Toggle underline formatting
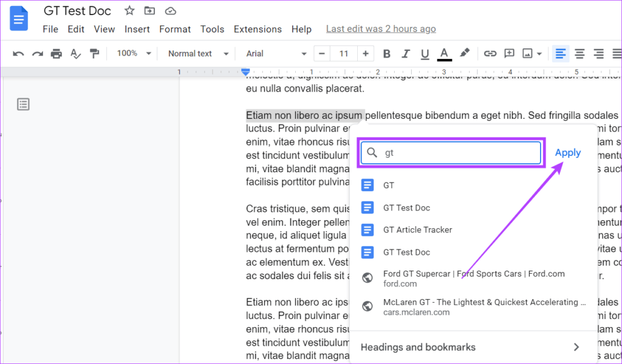This screenshot has height=364, width=622. (x=425, y=54)
